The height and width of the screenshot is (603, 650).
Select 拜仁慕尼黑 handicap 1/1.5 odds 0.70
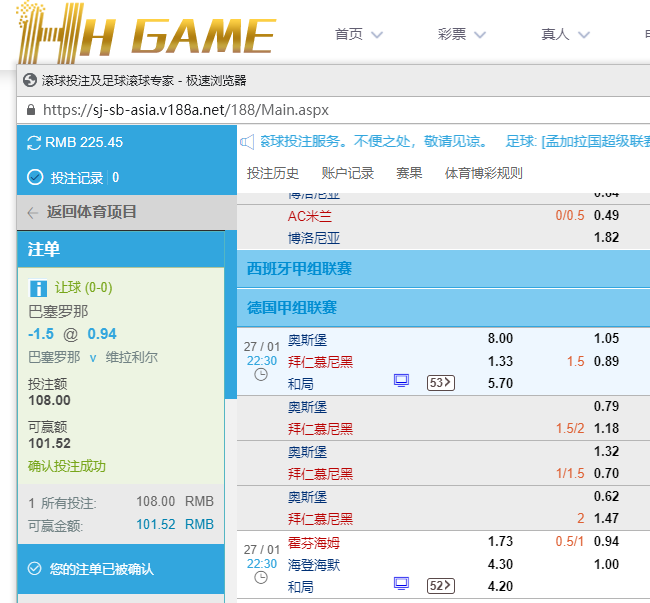606,473
